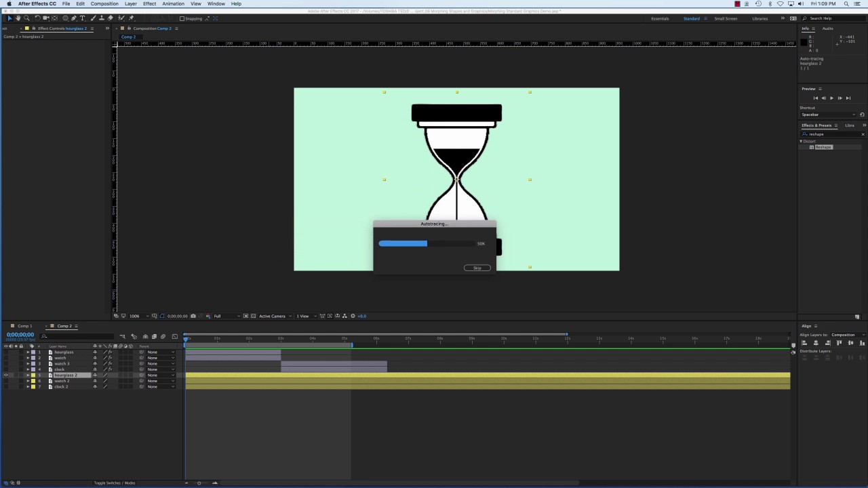Select the Zoom tool in toolbar
This screenshot has height=488, width=868.
click(x=26, y=18)
